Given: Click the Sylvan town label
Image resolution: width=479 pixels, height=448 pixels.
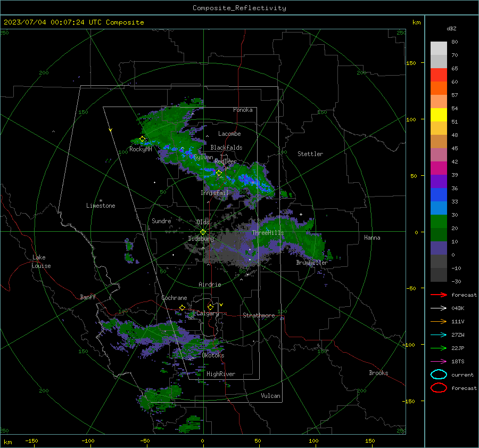Looking at the screenshot, I should (x=203, y=157).
